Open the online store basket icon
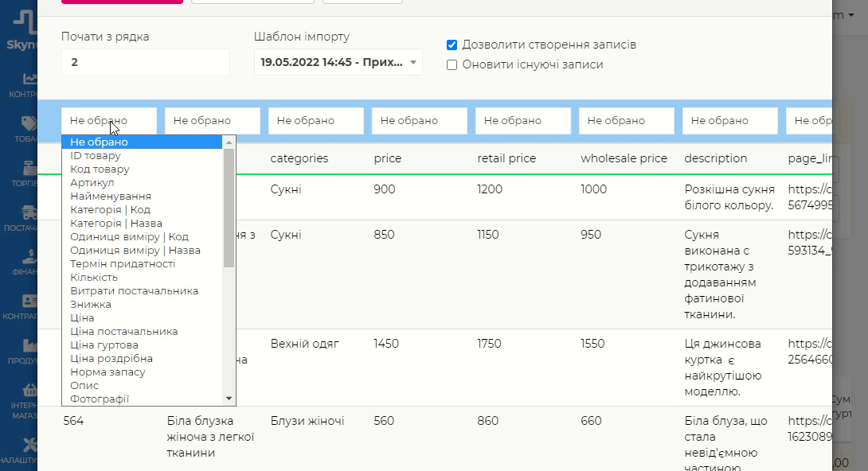This screenshot has height=471, width=868. coord(29,391)
